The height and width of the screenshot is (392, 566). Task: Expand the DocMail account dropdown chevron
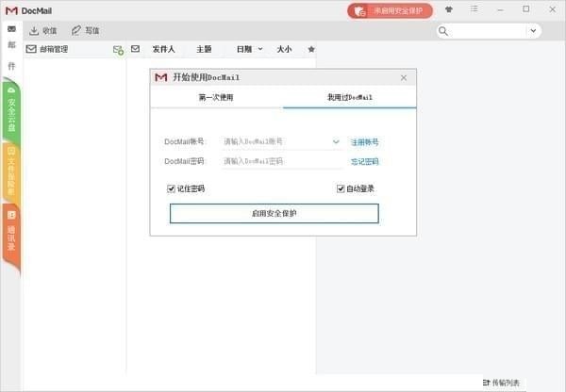(336, 141)
